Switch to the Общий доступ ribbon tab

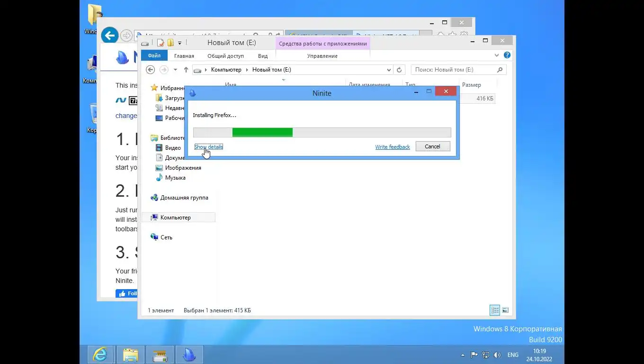point(225,56)
